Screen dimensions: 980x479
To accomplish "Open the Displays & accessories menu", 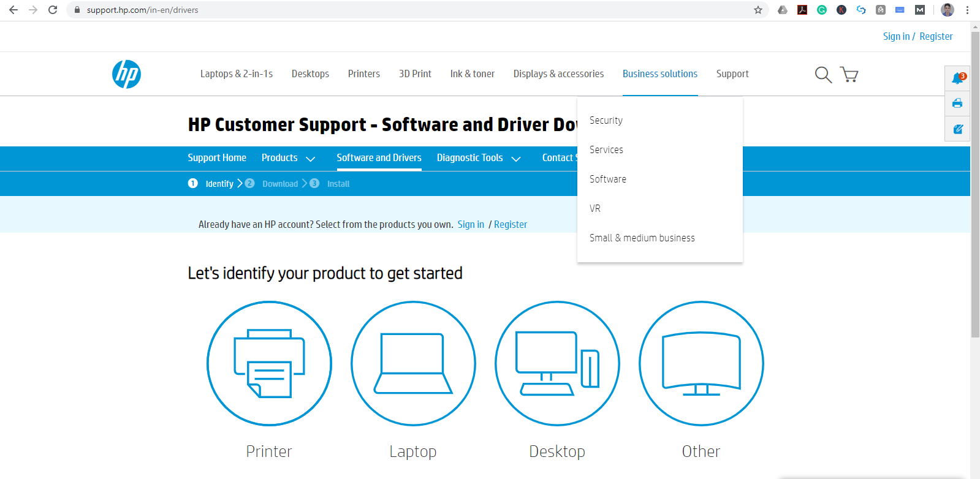I will click(x=558, y=74).
